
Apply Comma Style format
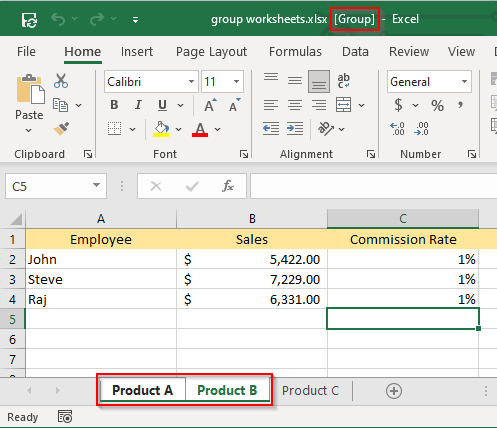pyautogui.click(x=461, y=105)
